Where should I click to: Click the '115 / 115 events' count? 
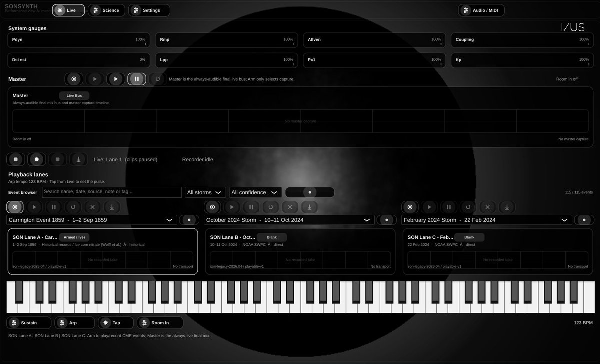tap(579, 192)
